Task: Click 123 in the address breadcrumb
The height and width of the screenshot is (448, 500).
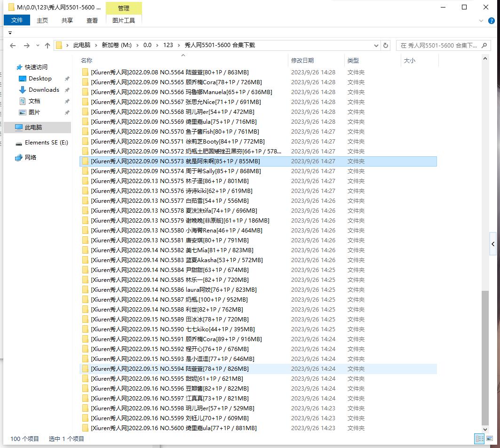Action: coord(168,45)
